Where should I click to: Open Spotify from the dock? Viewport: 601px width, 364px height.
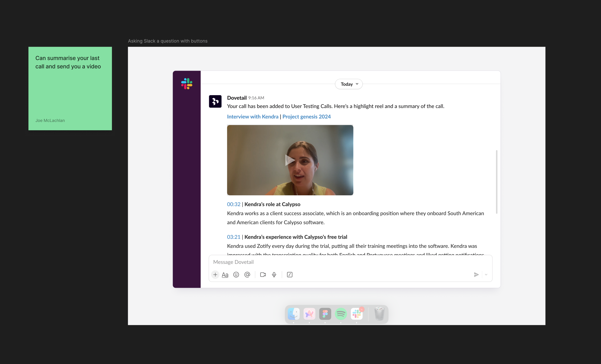click(341, 314)
